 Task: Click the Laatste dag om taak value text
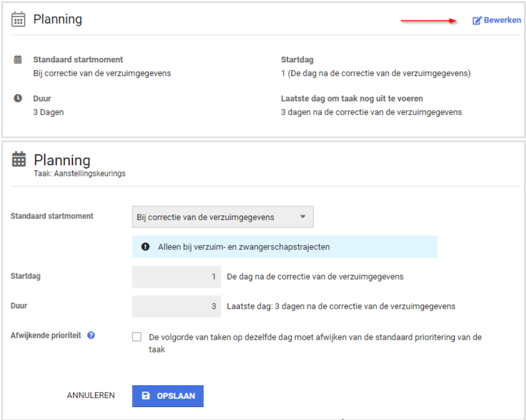(x=371, y=112)
